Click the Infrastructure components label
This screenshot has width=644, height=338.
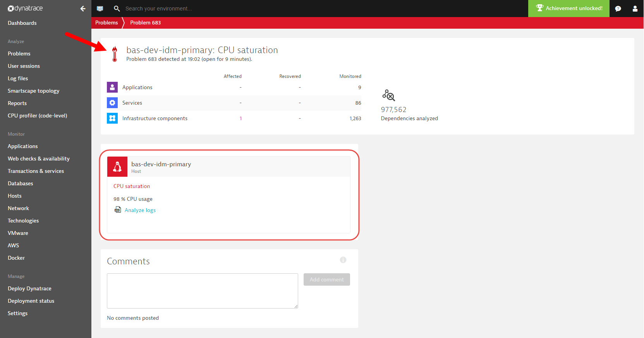155,118
